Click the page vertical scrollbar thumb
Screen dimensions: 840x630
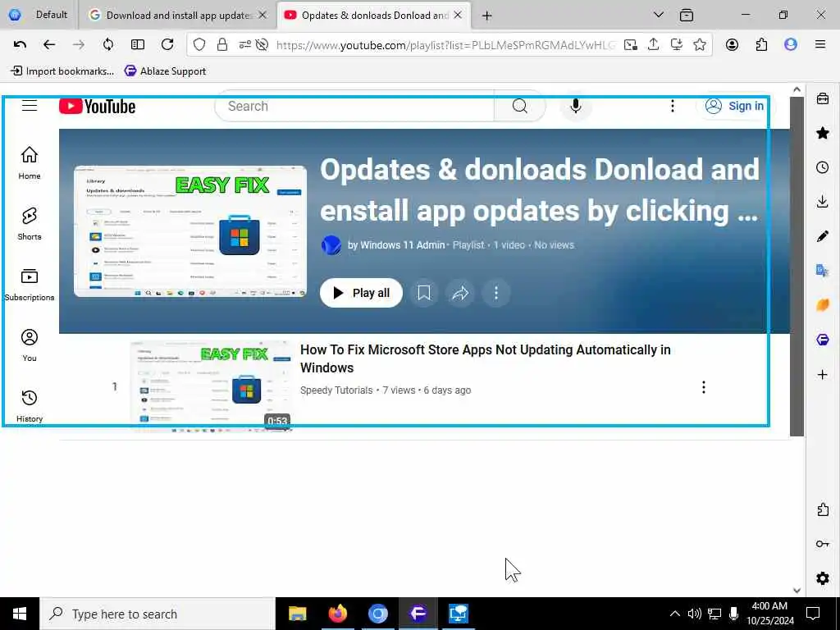(797, 267)
